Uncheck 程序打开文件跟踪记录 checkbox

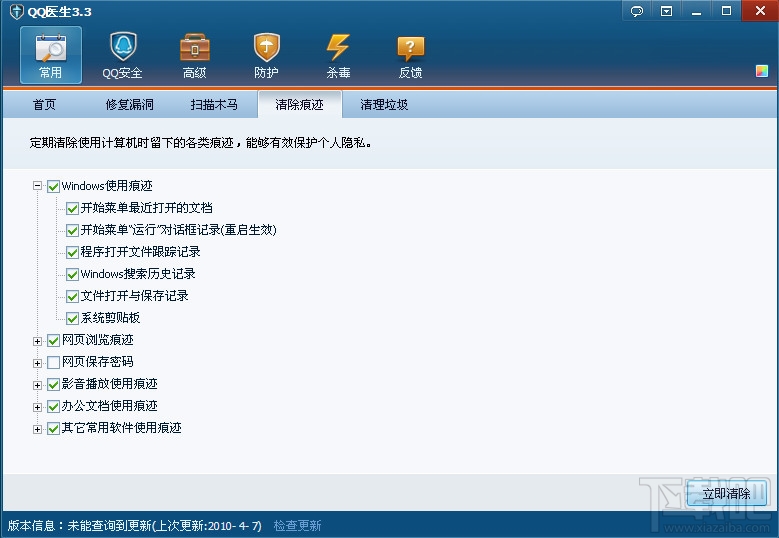tap(73, 252)
